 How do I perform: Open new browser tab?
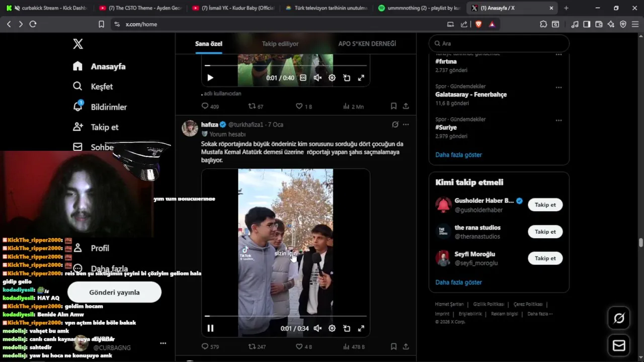[x=566, y=8]
